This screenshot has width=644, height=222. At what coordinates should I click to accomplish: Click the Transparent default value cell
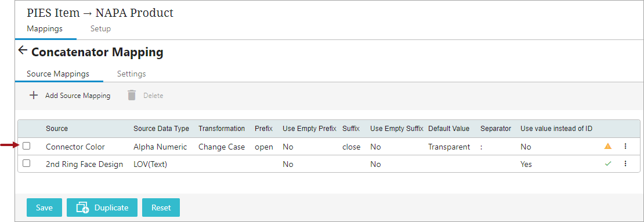tap(449, 147)
